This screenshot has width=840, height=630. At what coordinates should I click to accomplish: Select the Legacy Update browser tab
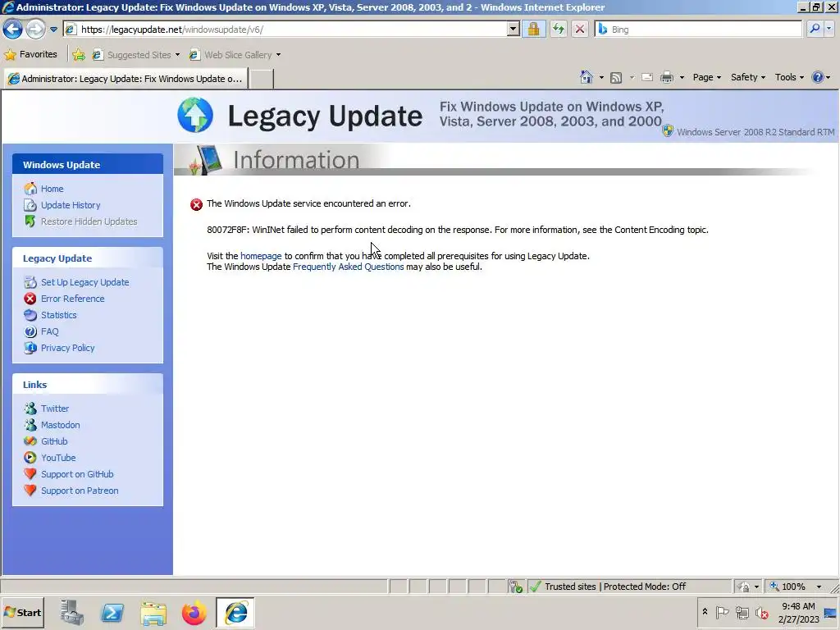(x=126, y=79)
